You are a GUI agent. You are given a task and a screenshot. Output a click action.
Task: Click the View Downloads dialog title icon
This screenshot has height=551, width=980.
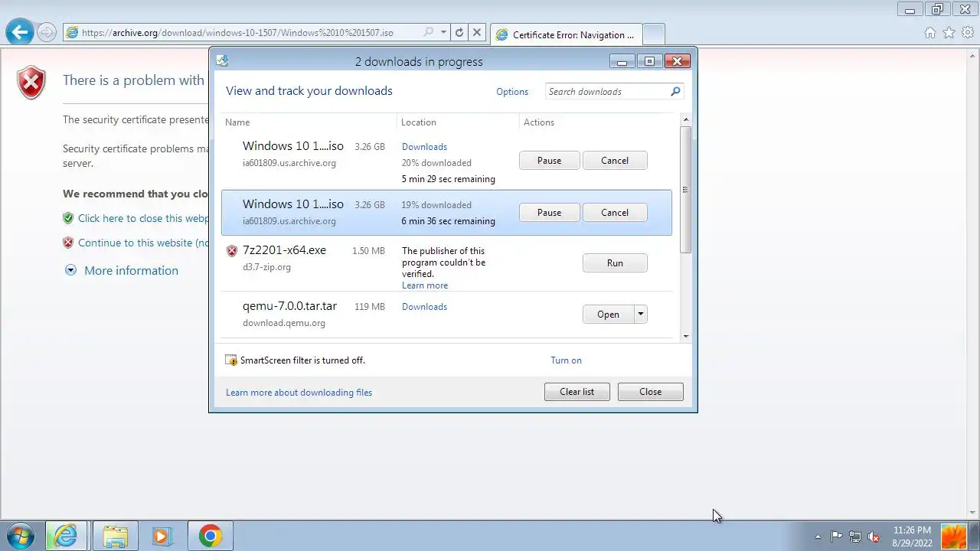[x=221, y=60]
